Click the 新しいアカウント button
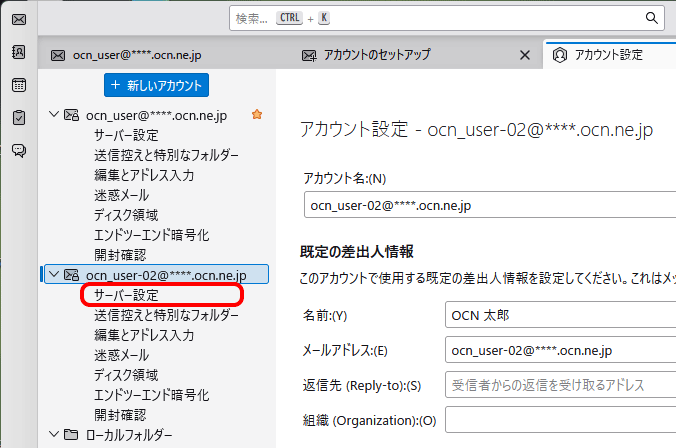The image size is (676, 448). (157, 85)
